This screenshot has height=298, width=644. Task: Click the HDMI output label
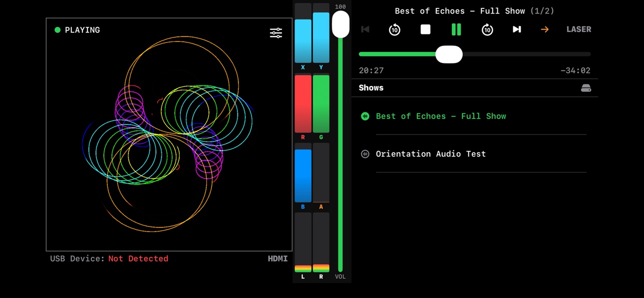(x=278, y=258)
